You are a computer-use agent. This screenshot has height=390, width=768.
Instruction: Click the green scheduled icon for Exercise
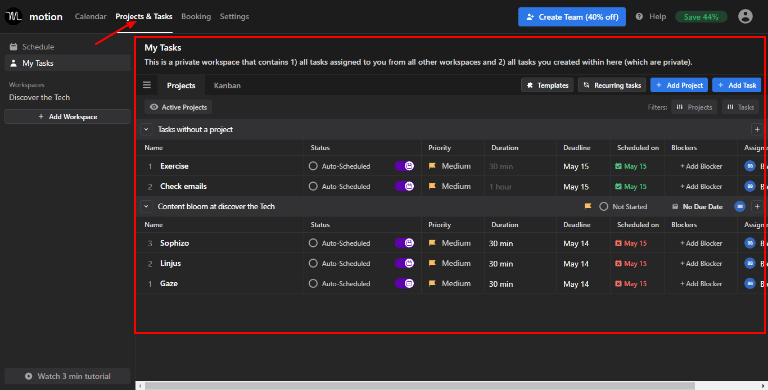coord(618,166)
